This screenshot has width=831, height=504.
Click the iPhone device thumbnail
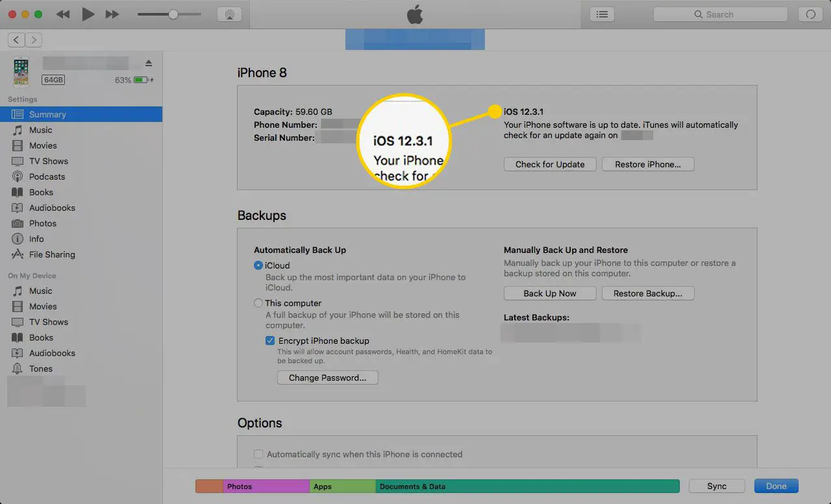point(21,72)
